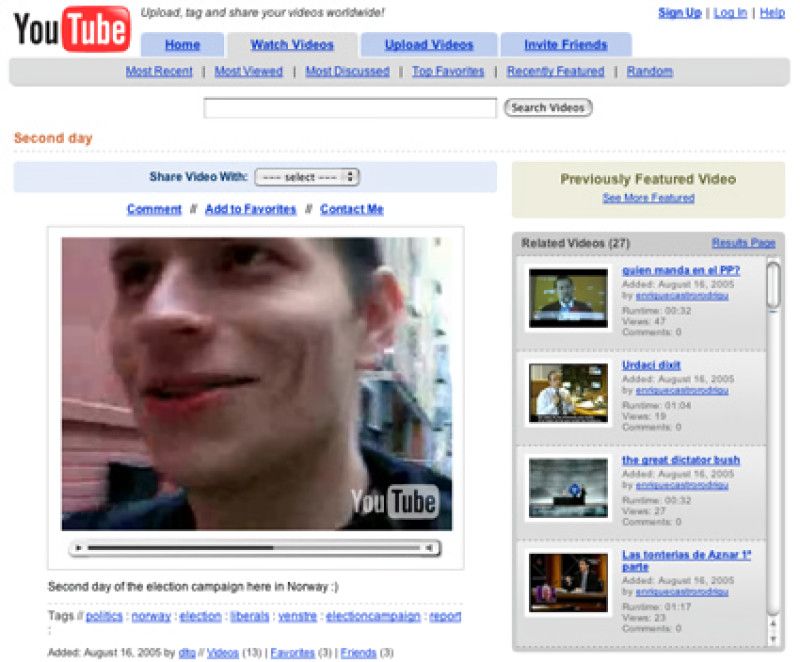Click the YouTube logo

(71, 29)
